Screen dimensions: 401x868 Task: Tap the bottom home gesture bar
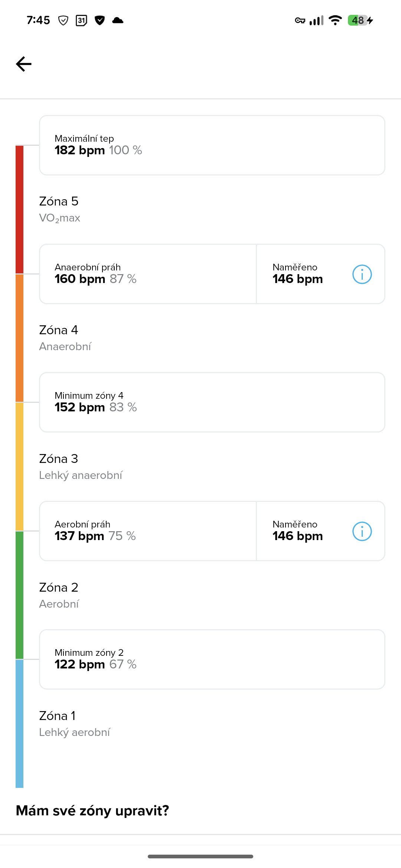[x=200, y=857]
